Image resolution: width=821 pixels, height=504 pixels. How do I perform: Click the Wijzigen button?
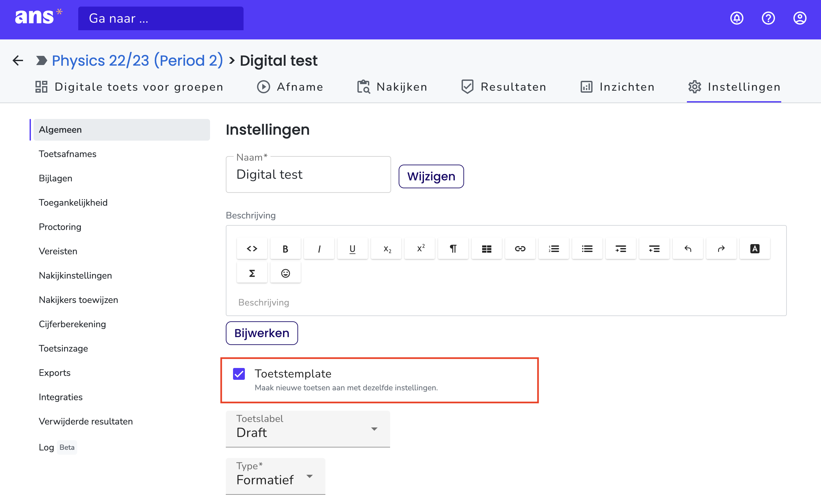tap(431, 176)
